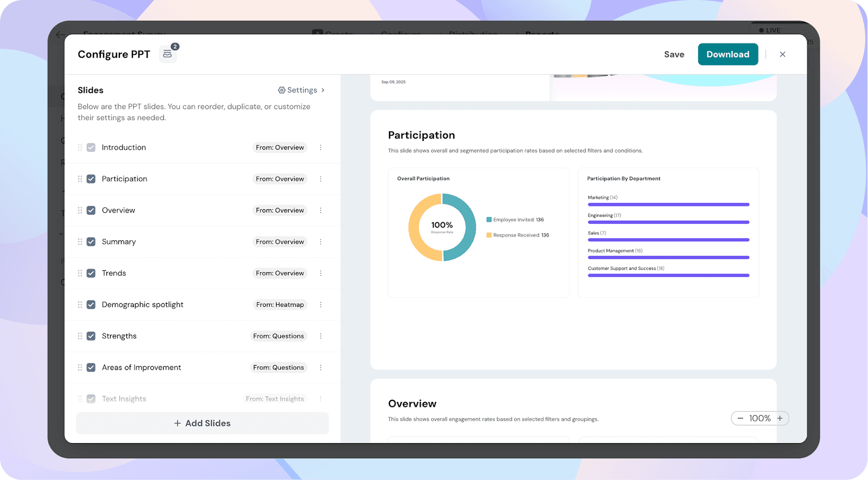Open the three-dot menu for Introduction slide
Viewport: 868px width, 480px height.
tap(321, 148)
